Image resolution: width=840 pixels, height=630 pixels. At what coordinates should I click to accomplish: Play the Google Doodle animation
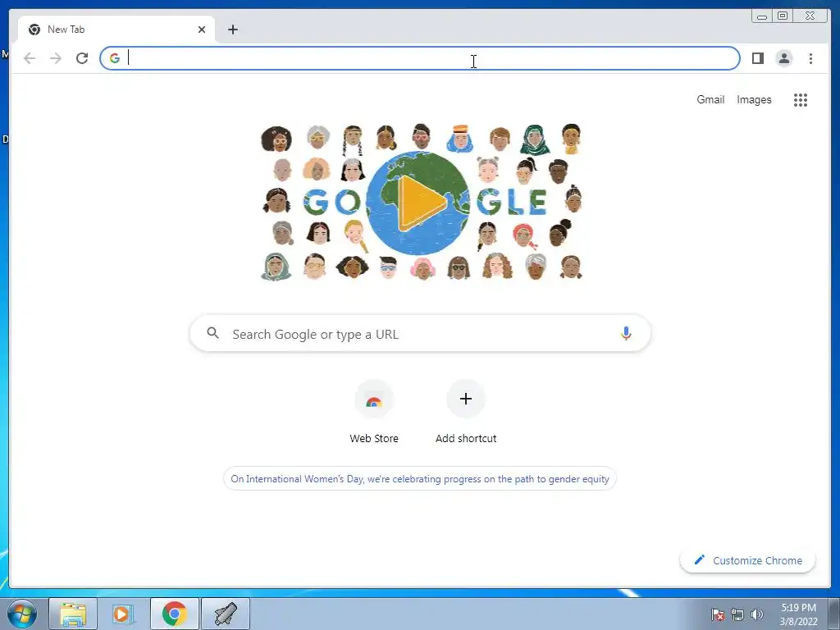point(422,203)
